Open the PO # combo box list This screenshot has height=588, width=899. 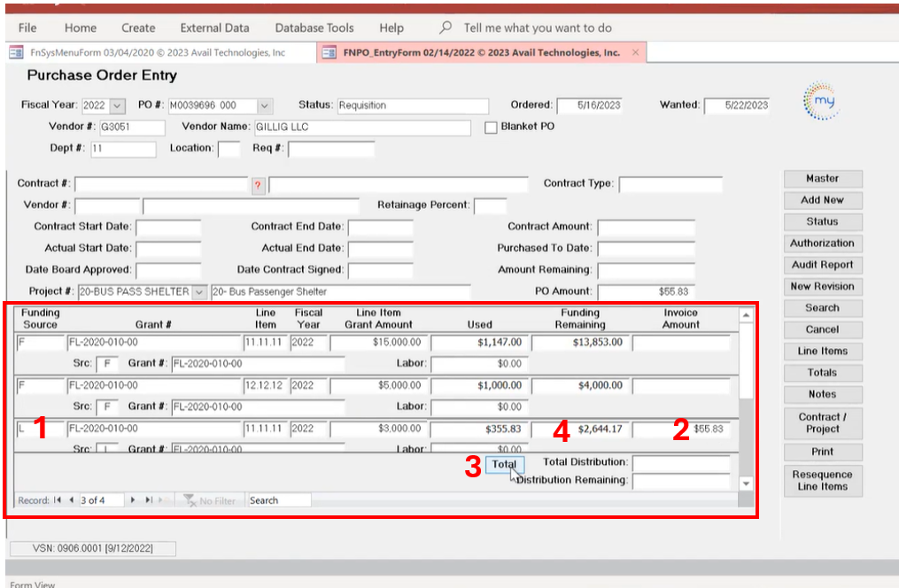264,105
